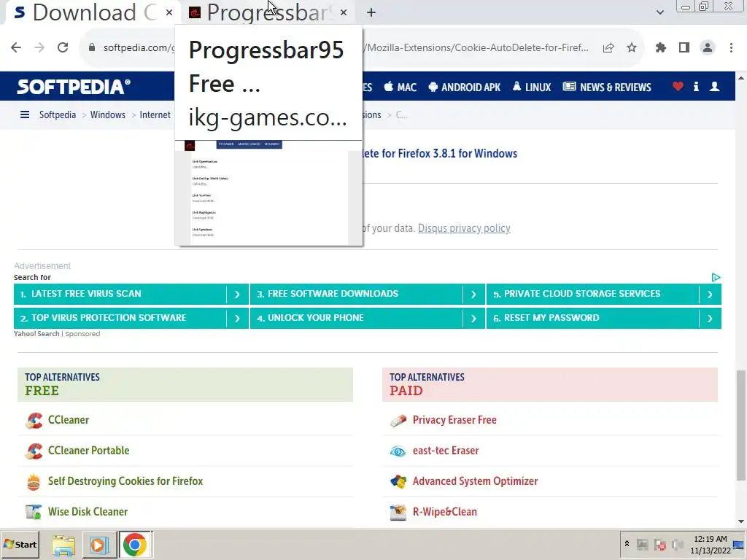
Task: Open the Windows Start menu
Action: pyautogui.click(x=20, y=544)
